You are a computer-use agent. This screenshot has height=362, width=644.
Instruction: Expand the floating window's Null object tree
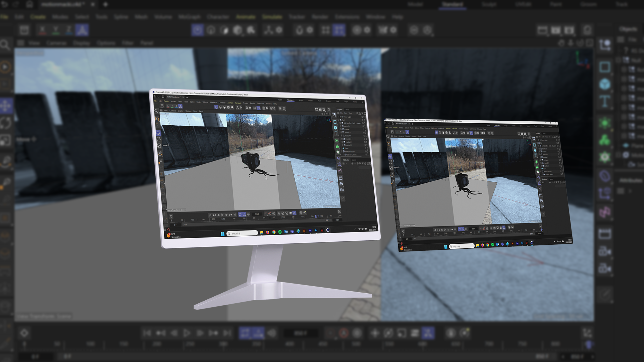[537, 143]
